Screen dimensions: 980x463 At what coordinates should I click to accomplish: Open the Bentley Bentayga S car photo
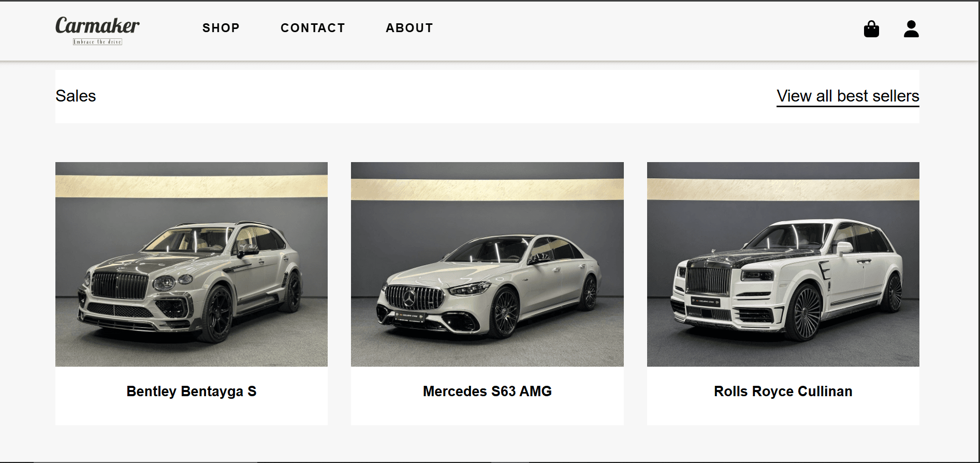click(192, 264)
